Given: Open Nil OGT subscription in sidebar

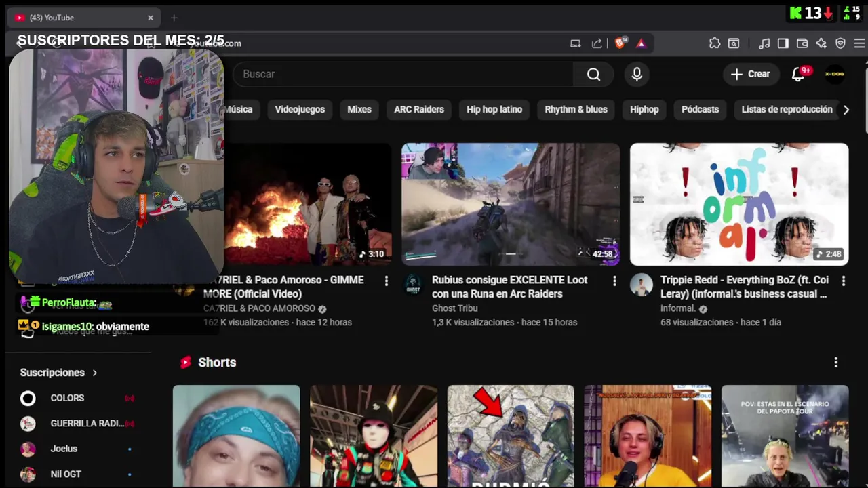Looking at the screenshot, I should click(78, 474).
